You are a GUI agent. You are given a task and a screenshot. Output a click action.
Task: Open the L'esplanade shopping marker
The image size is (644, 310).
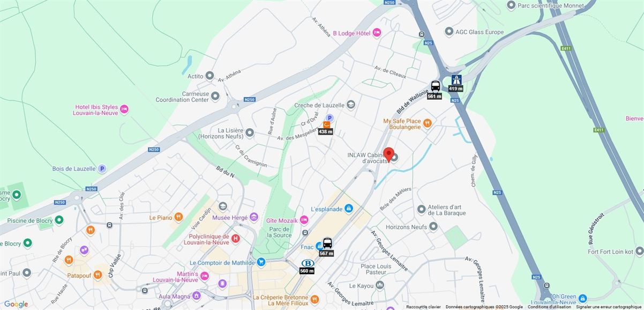pos(349,208)
